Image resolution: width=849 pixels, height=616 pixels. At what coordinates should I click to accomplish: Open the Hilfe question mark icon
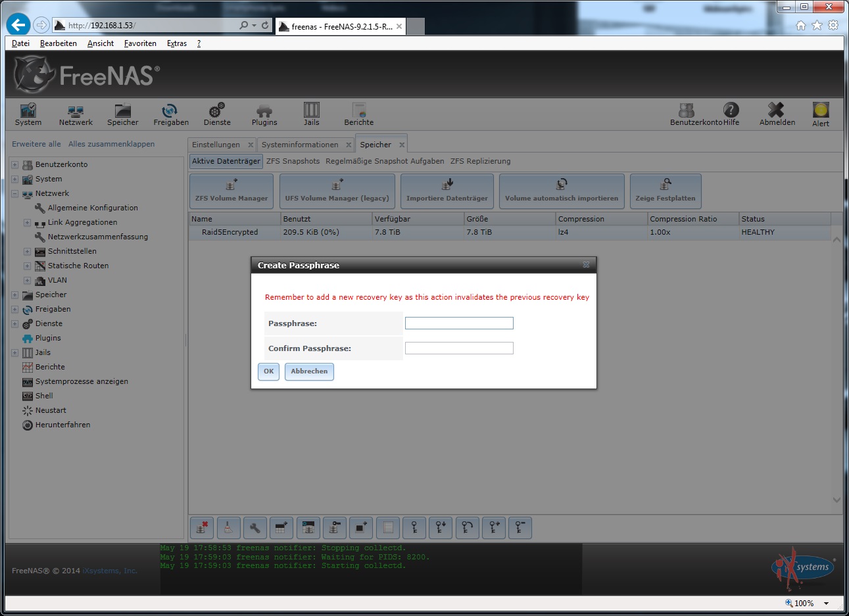[731, 114]
